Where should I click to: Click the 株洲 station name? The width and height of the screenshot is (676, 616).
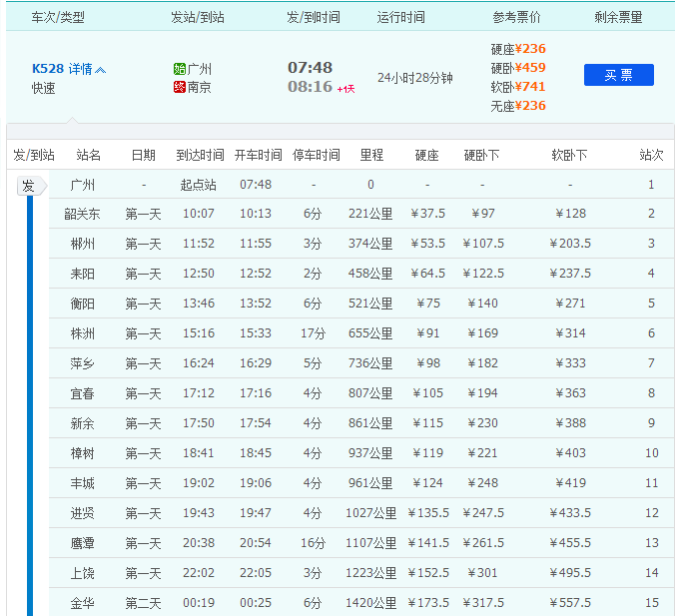[82, 333]
